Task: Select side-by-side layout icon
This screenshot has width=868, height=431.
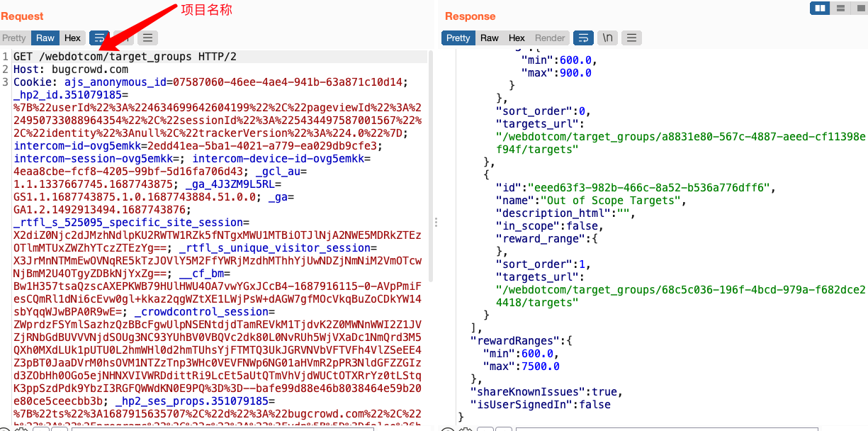Action: [821, 9]
